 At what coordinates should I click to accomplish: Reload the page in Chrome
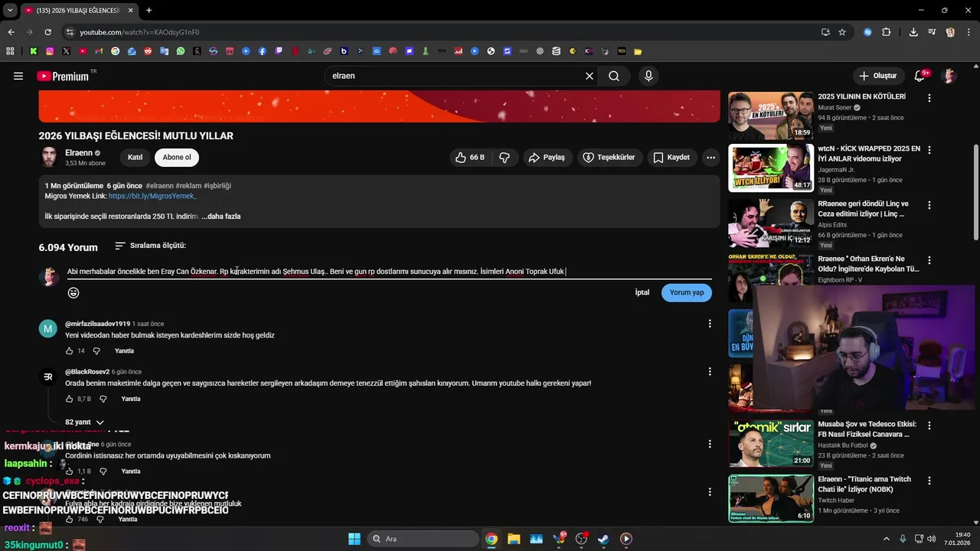[x=47, y=32]
